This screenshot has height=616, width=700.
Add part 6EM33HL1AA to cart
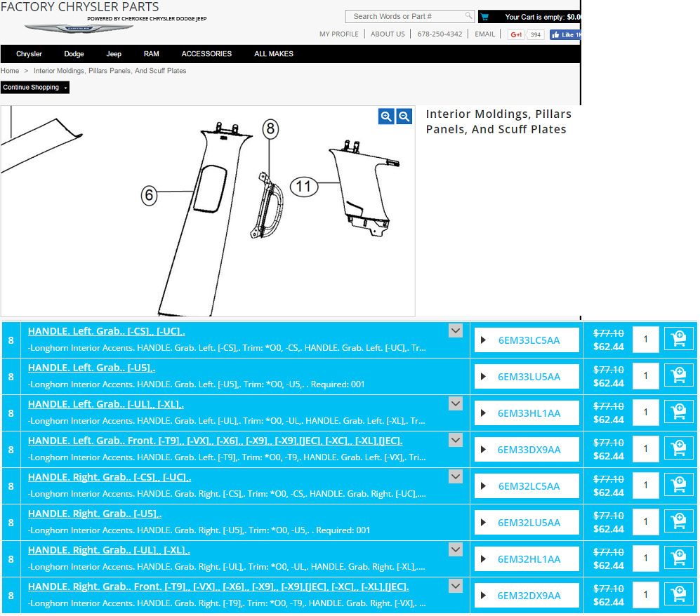678,413
